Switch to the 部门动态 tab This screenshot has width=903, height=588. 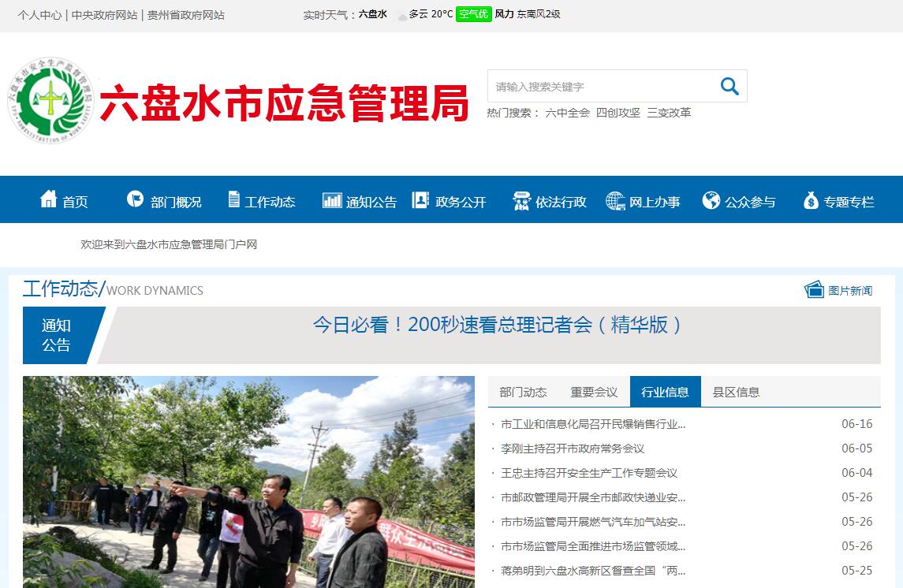point(523,392)
